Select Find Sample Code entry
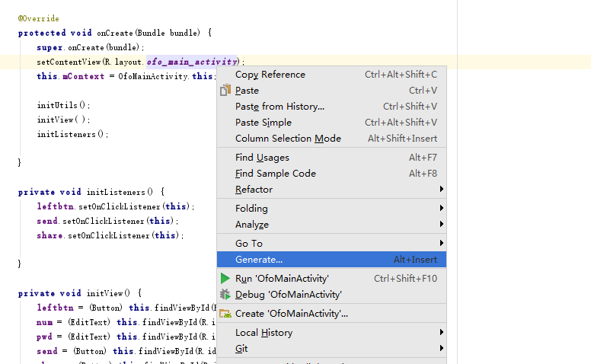Image resolution: width=591 pixels, height=364 pixels. click(275, 174)
